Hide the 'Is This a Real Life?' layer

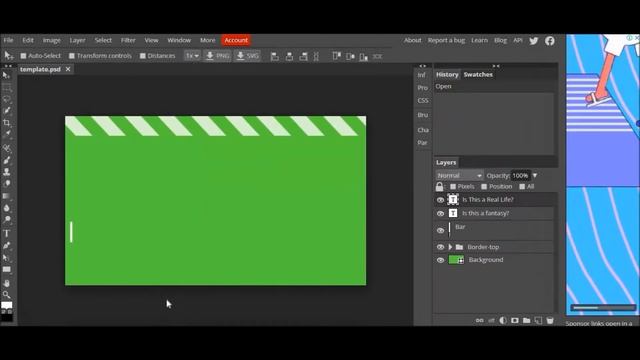pos(440,200)
